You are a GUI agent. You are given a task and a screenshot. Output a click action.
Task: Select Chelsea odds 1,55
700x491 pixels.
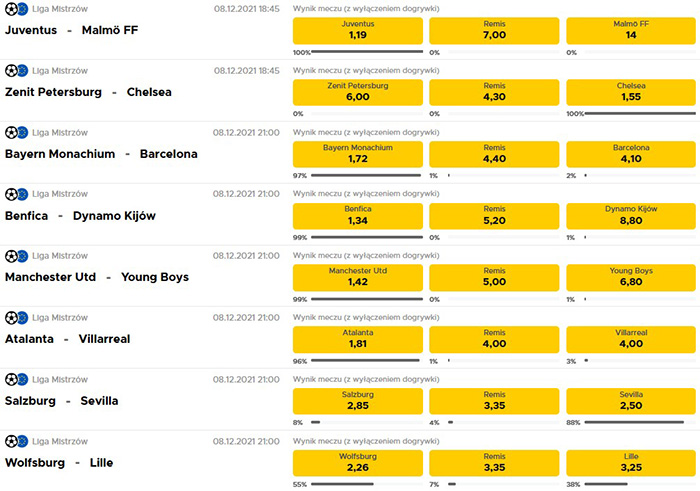[x=631, y=92]
